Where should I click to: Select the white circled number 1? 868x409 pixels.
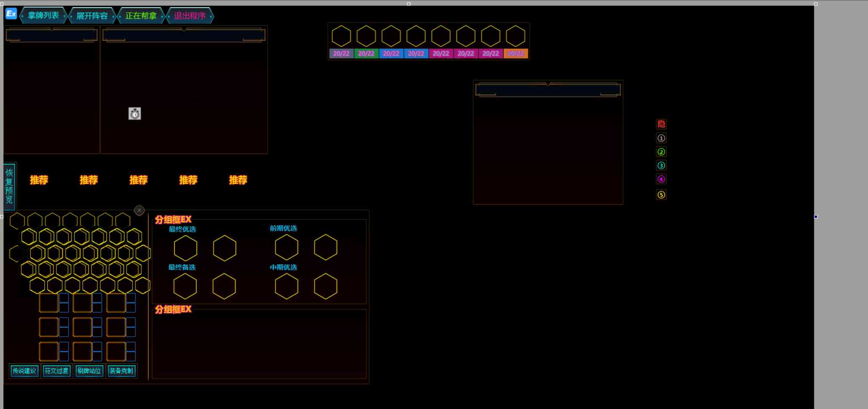pyautogui.click(x=661, y=138)
